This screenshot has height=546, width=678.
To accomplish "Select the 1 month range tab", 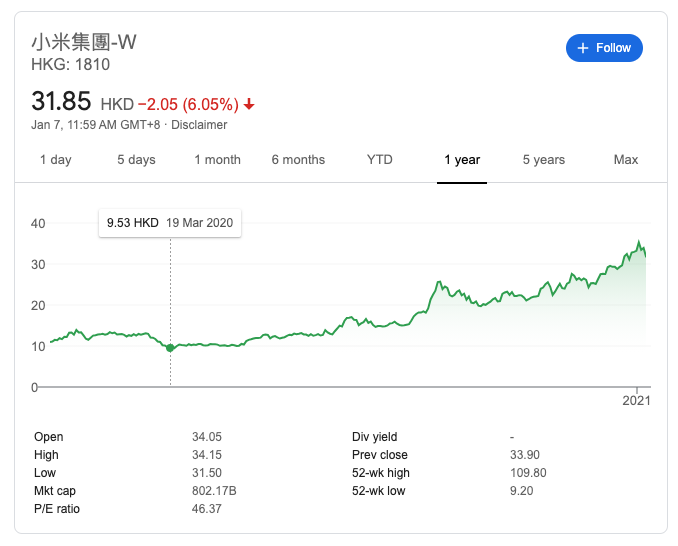I will click(217, 160).
